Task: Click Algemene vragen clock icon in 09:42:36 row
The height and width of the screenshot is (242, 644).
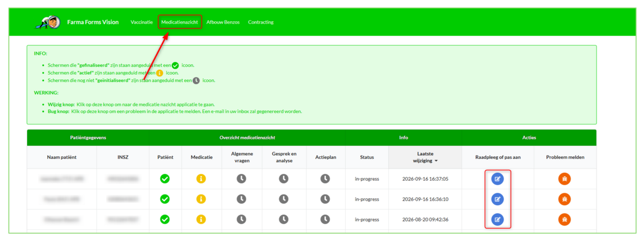Action: (x=241, y=219)
